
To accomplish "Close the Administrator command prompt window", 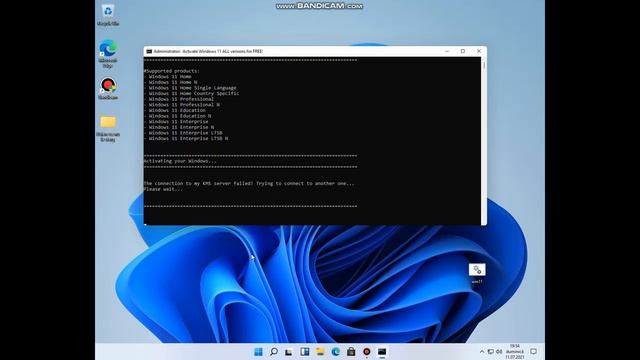I will [x=479, y=51].
